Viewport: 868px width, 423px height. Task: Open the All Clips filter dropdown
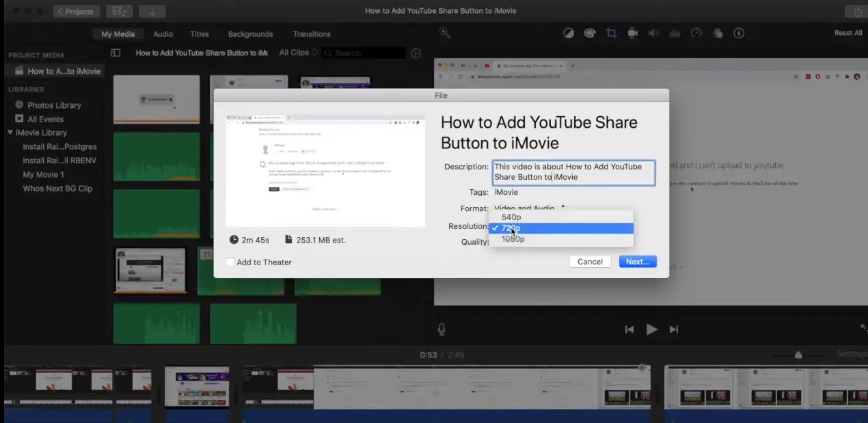point(298,53)
